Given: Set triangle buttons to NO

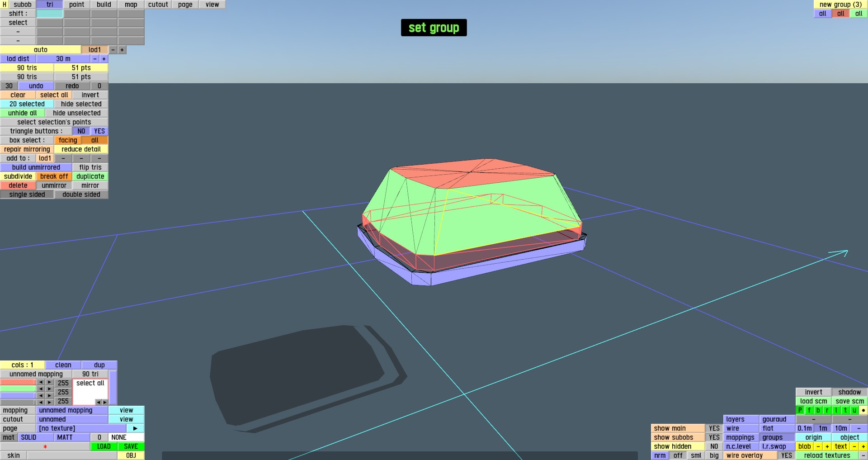Looking at the screenshot, I should [x=81, y=131].
